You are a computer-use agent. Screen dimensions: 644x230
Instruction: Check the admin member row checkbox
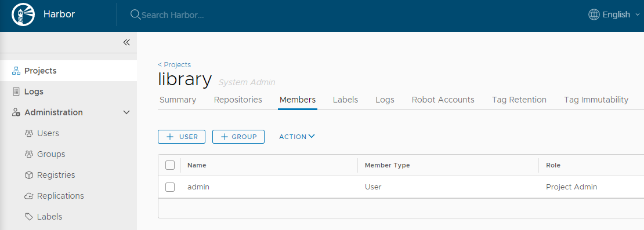(170, 187)
